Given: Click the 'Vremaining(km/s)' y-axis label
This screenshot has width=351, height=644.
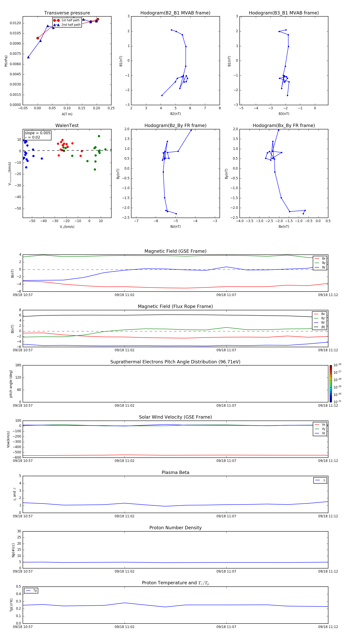Looking at the screenshot, I should [10, 174].
